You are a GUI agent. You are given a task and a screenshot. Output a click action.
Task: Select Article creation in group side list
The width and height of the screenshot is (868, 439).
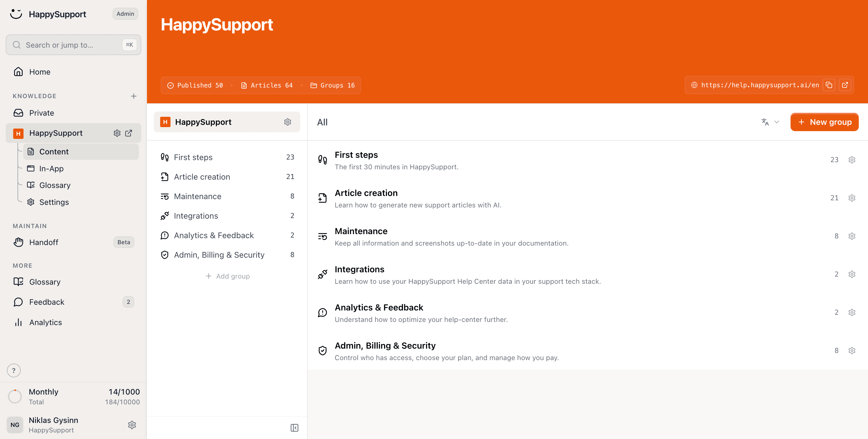coord(227,177)
